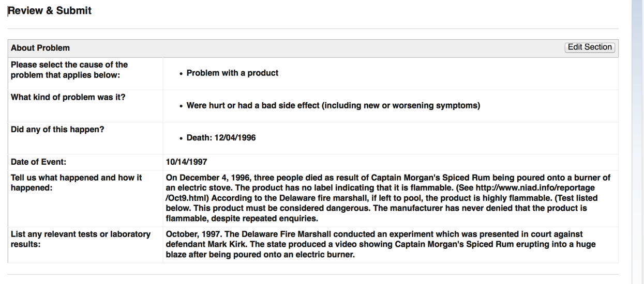Select the 'Problem with a product' bullet text
This screenshot has height=284, width=644.
point(232,73)
